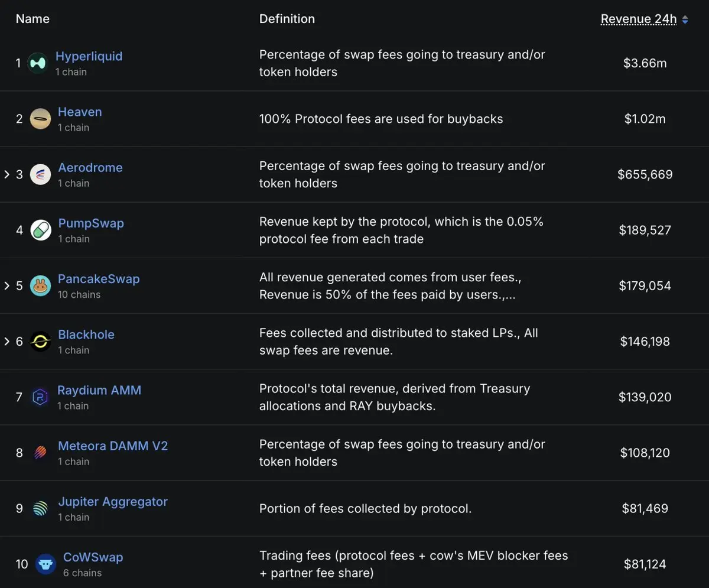This screenshot has width=709, height=588.
Task: Open the Meteora DAMM V2 link
Action: 113,446
